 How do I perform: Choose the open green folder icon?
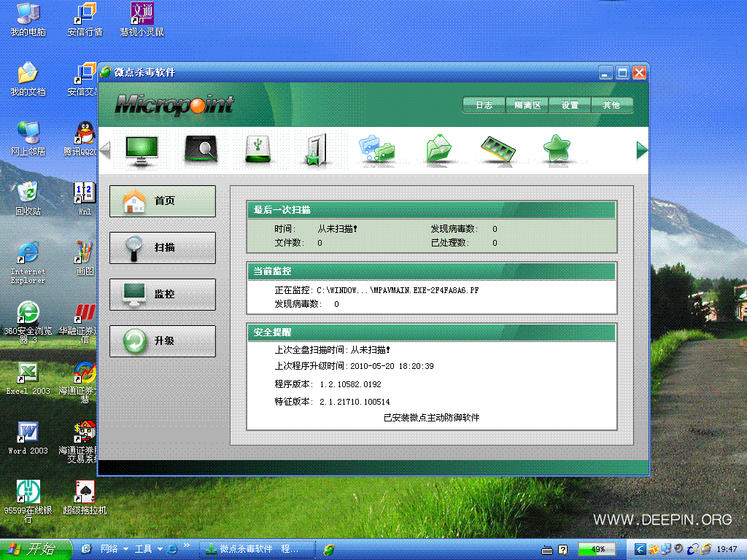point(440,149)
